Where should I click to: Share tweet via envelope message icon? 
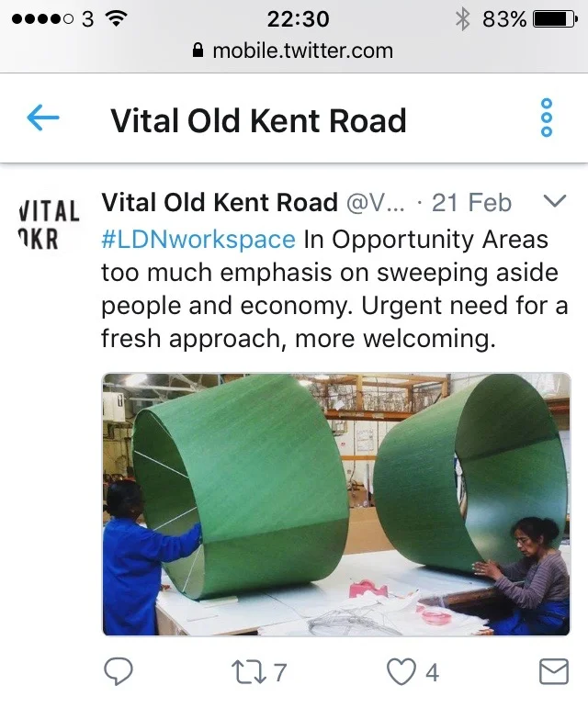tap(554, 671)
